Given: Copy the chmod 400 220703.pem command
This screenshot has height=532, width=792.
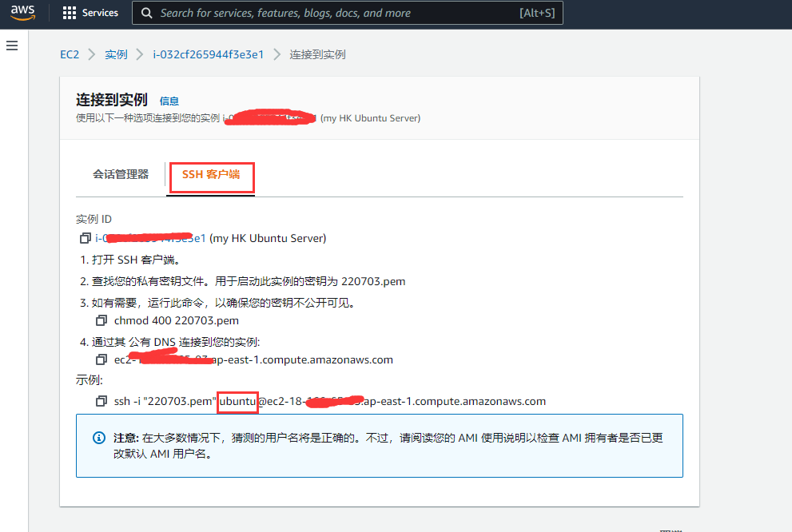Looking at the screenshot, I should (101, 320).
